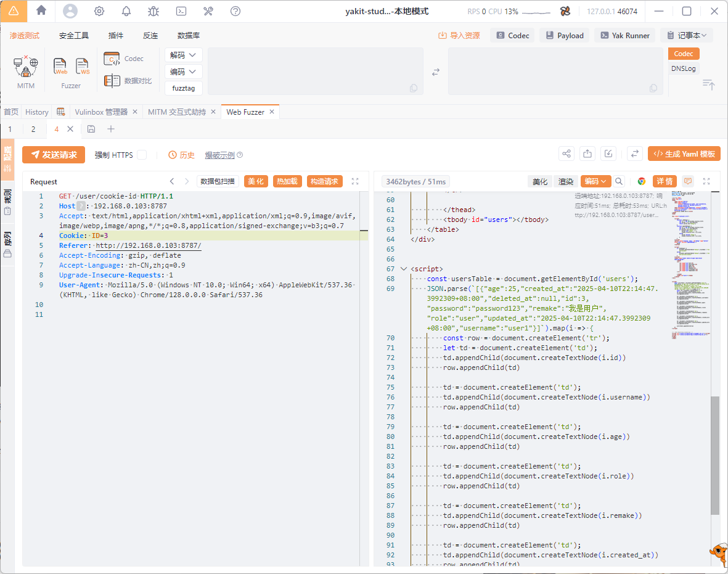The width and height of the screenshot is (728, 574).
Task: Open the Web Fuzzer icon in ribbon
Action: click(x=60, y=66)
